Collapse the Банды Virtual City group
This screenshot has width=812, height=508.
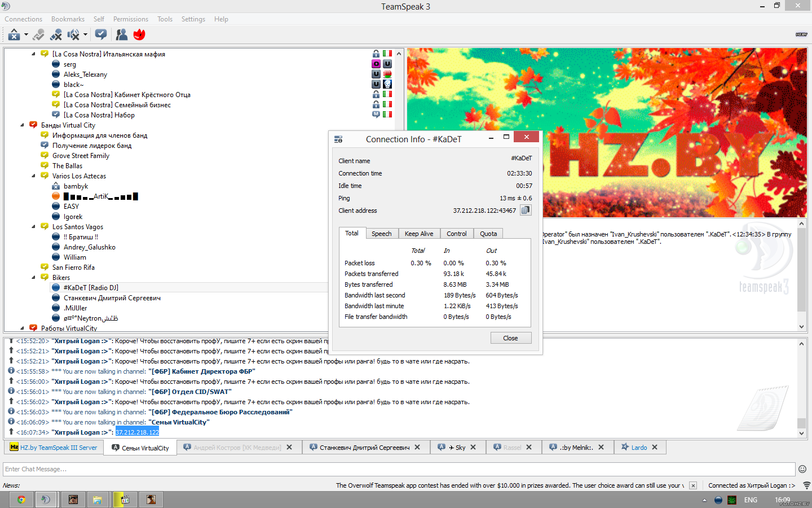[22, 125]
